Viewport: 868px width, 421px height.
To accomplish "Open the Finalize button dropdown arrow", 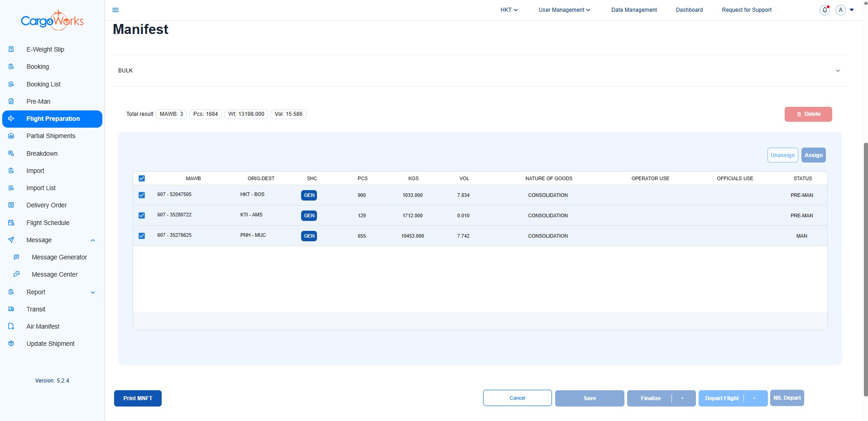I will click(682, 398).
